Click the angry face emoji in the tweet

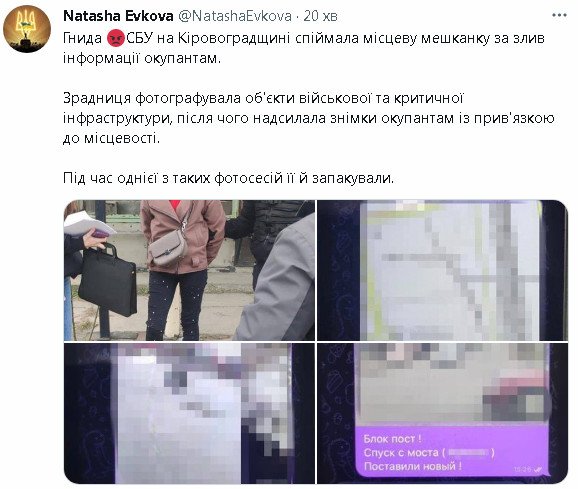(116, 38)
